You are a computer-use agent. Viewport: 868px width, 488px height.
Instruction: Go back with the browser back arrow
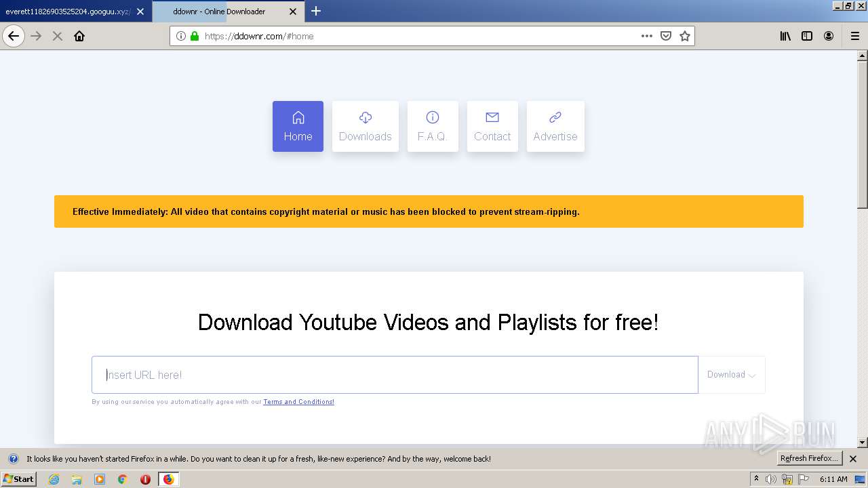(x=14, y=36)
